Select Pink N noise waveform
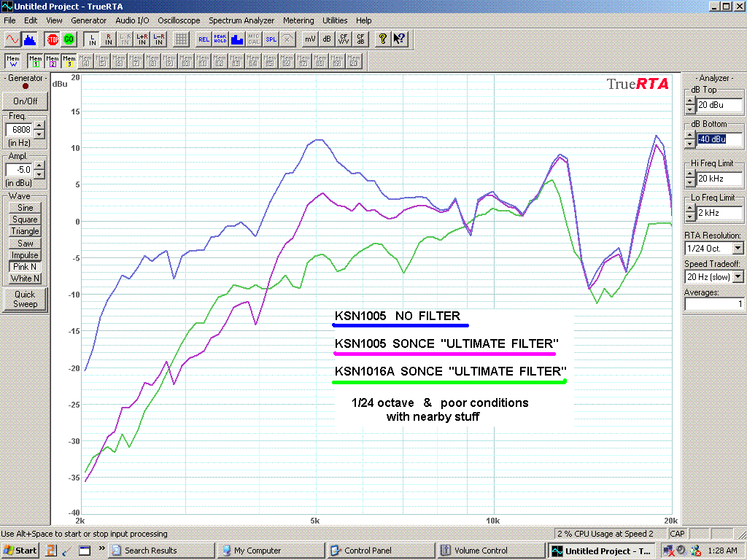The width and height of the screenshot is (747, 560). point(25,267)
